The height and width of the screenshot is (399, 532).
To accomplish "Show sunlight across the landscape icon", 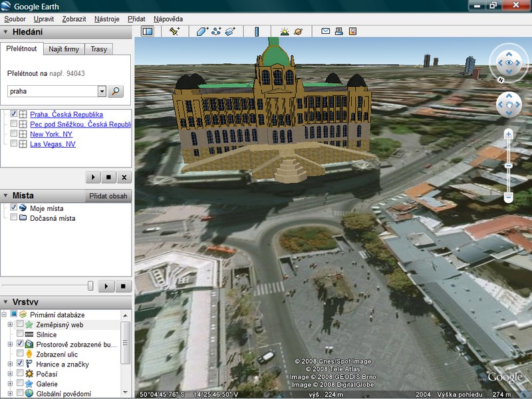I will coord(285,31).
